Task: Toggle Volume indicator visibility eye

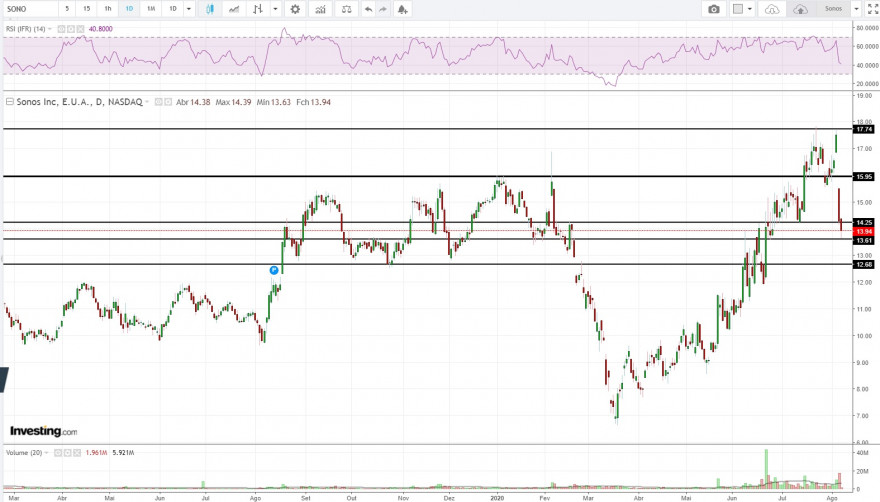Action: pyautogui.click(x=57, y=453)
